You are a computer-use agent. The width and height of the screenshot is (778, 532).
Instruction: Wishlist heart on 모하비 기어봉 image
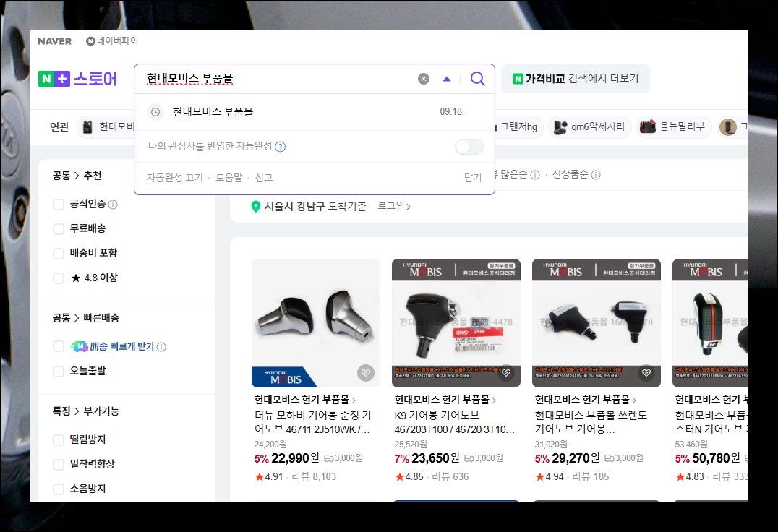[x=366, y=373]
